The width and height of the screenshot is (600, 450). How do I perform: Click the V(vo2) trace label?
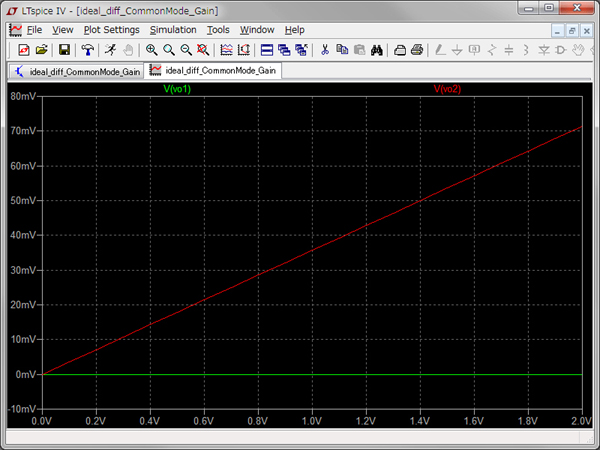tap(447, 90)
